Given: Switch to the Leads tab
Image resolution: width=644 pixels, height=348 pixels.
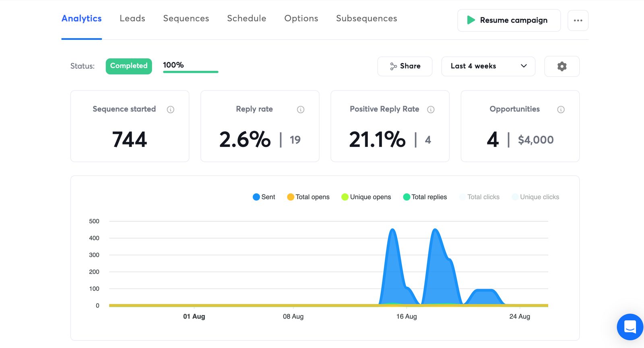Looking at the screenshot, I should (132, 19).
